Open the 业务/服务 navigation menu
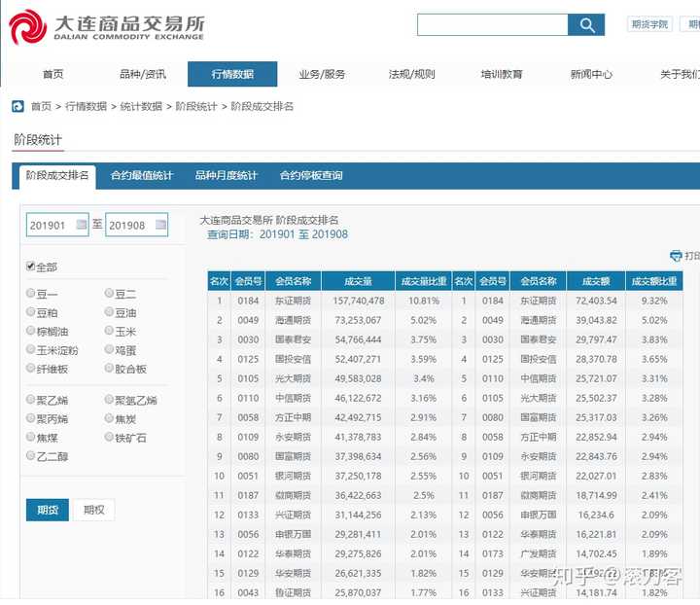Screen dimensions: 700x605 tap(322, 74)
